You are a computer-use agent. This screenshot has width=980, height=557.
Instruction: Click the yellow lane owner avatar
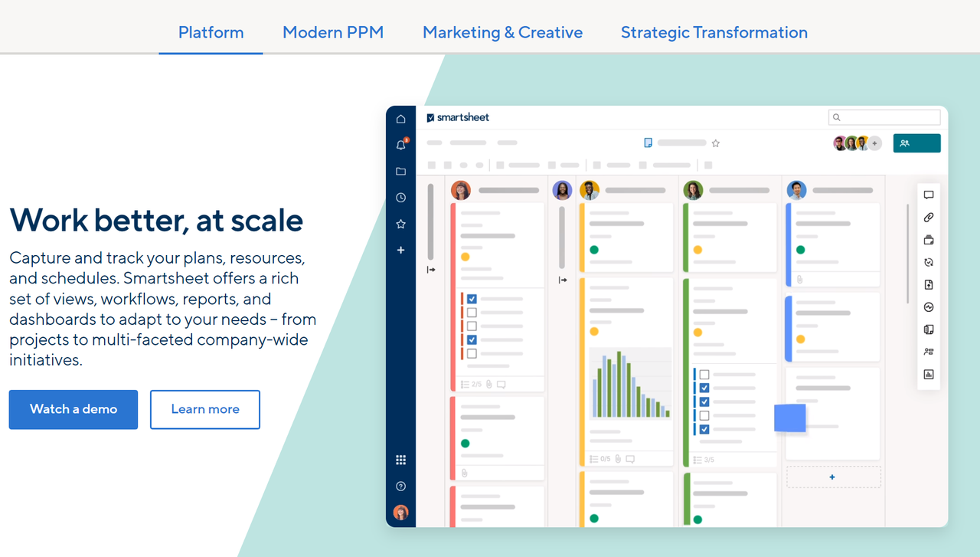[x=589, y=190]
